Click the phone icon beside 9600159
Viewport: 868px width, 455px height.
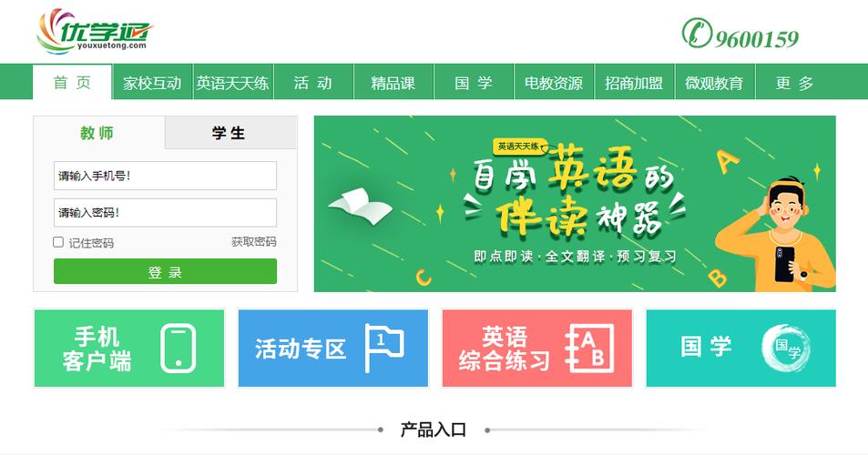click(x=697, y=33)
